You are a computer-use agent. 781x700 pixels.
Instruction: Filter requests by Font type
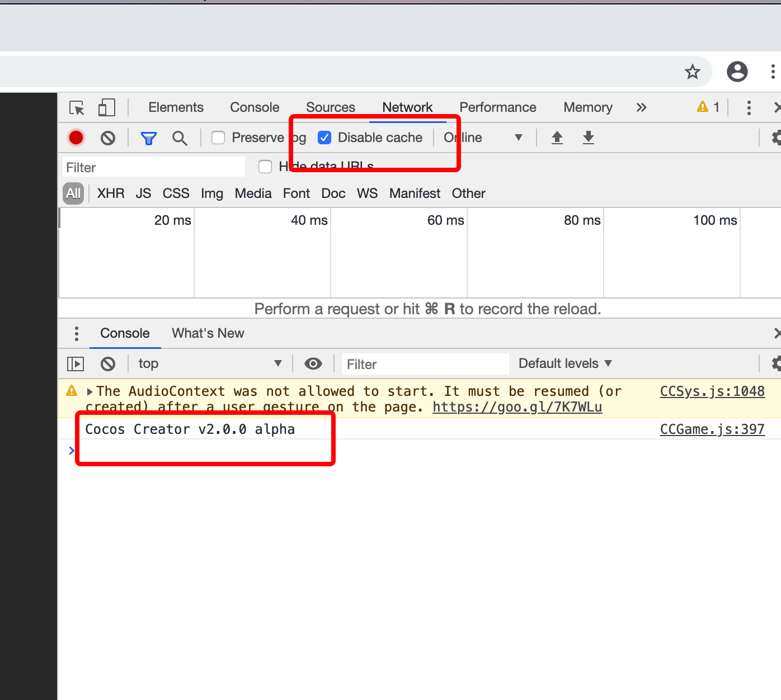[296, 193]
